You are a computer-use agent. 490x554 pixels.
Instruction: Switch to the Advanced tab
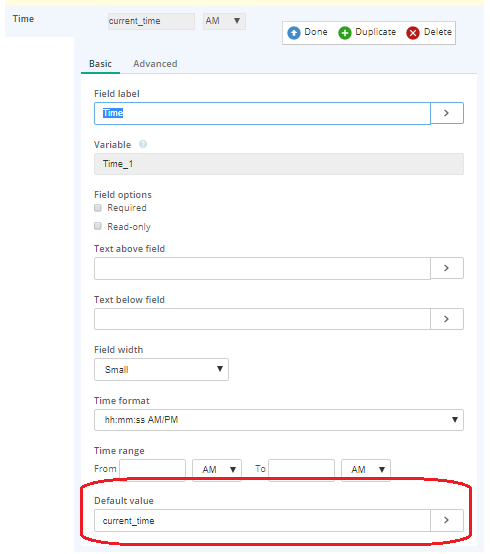point(155,64)
